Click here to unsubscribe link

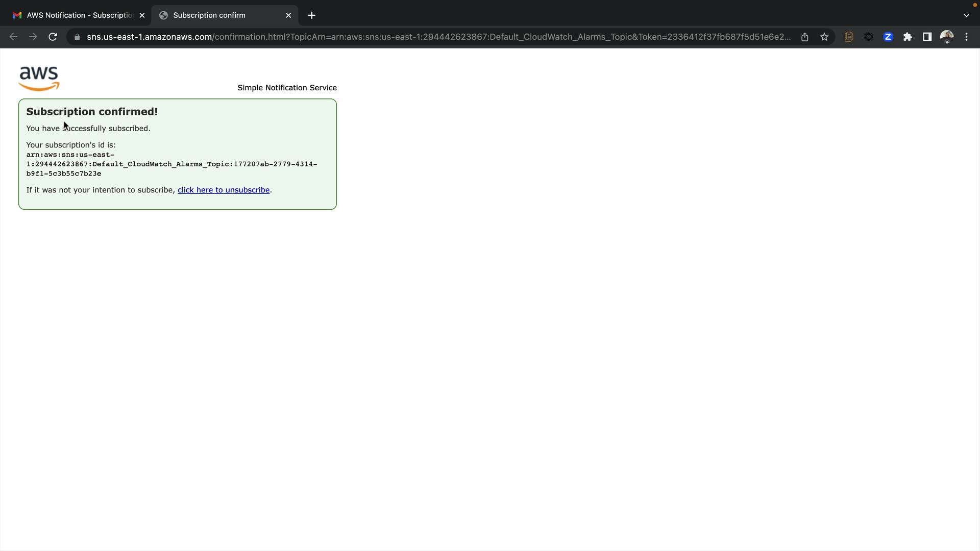[x=224, y=190]
